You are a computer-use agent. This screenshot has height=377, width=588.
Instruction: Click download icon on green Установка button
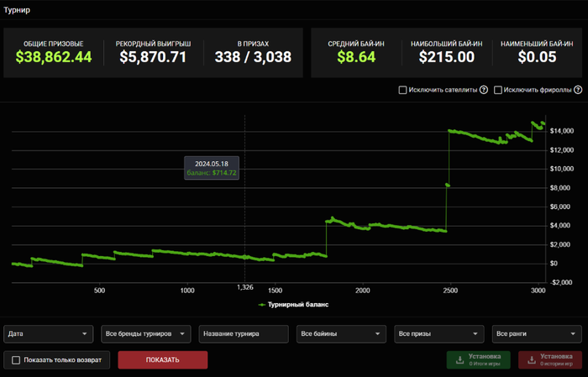[459, 359]
